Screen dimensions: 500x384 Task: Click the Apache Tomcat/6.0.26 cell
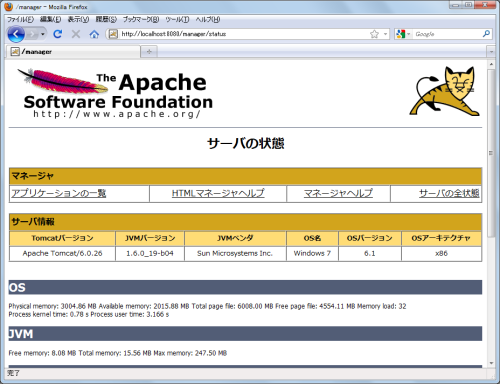[62, 253]
